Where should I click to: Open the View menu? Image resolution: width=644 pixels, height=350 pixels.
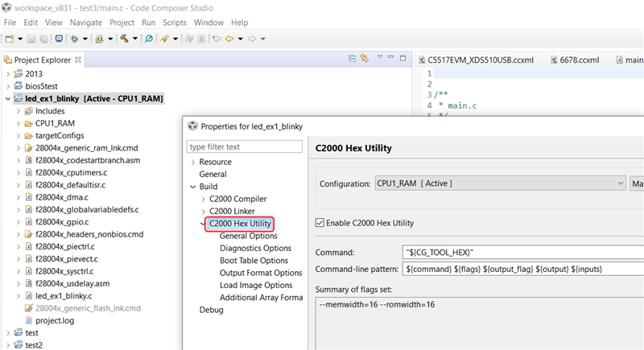click(54, 23)
